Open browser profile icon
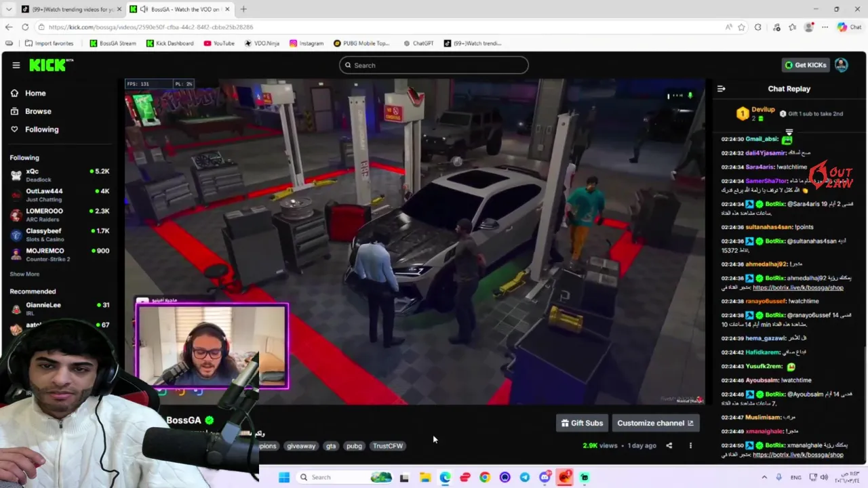 pos(808,27)
